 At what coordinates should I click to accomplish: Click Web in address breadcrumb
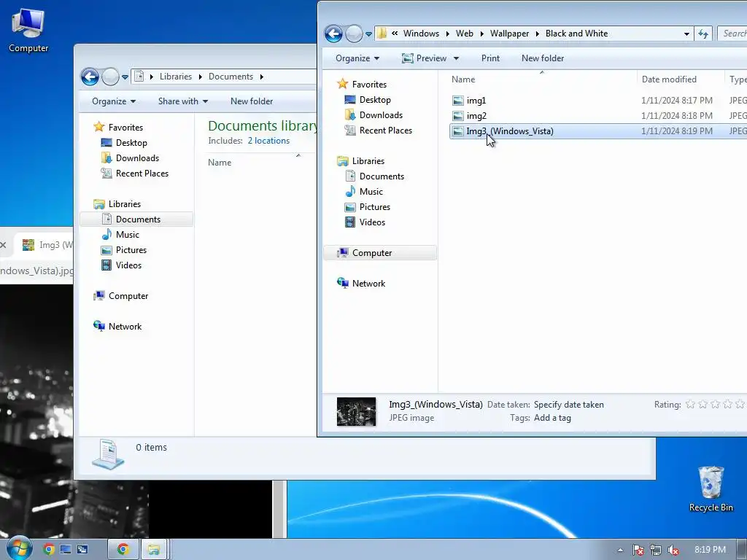coord(465,34)
